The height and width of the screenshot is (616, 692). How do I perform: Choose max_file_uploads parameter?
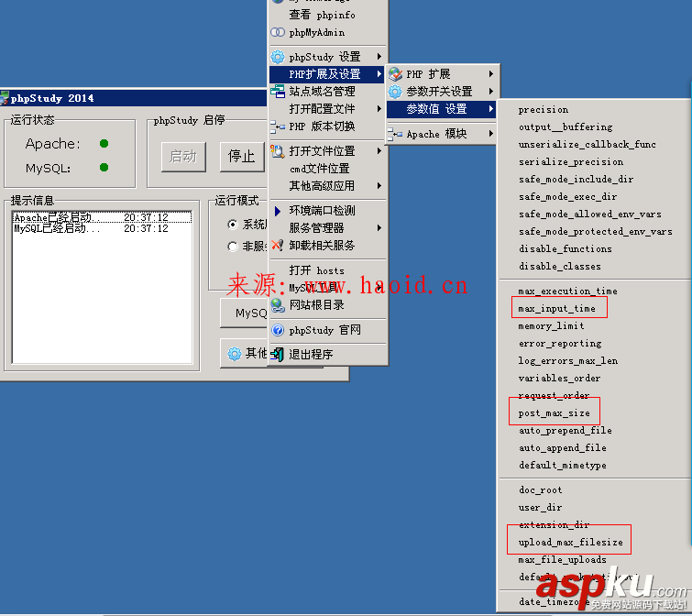[x=562, y=559]
